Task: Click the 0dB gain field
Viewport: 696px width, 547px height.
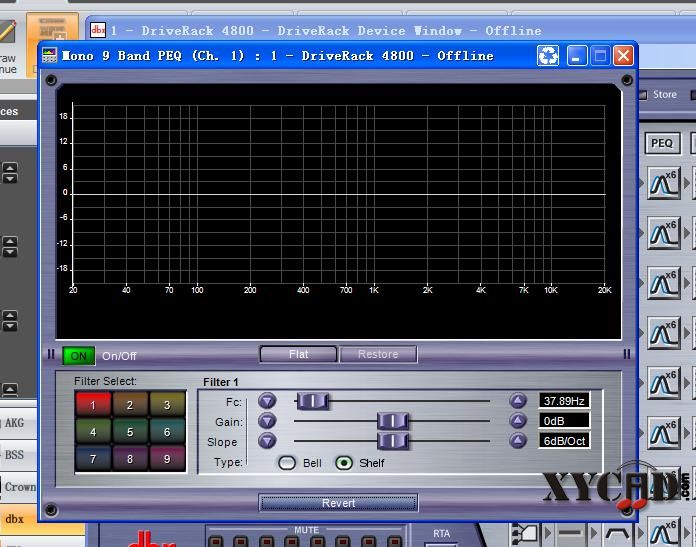Action: tap(564, 420)
